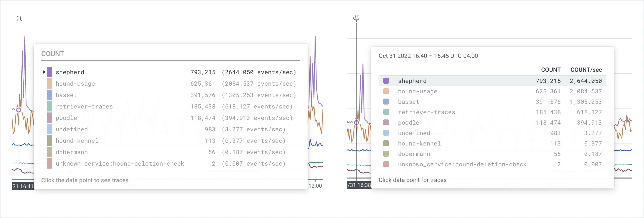Select hound-usage row in left tooltip
This screenshot has height=218, width=644.
(170, 84)
